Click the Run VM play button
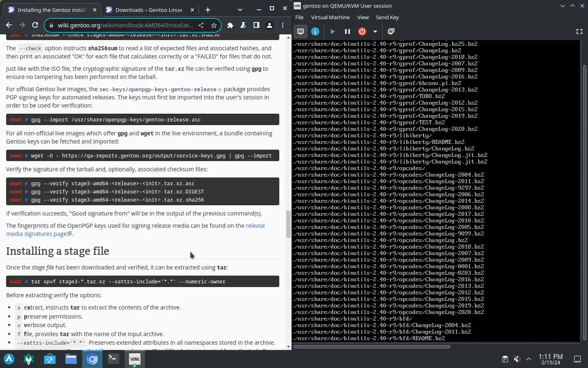This screenshot has height=368, width=588. point(333,31)
